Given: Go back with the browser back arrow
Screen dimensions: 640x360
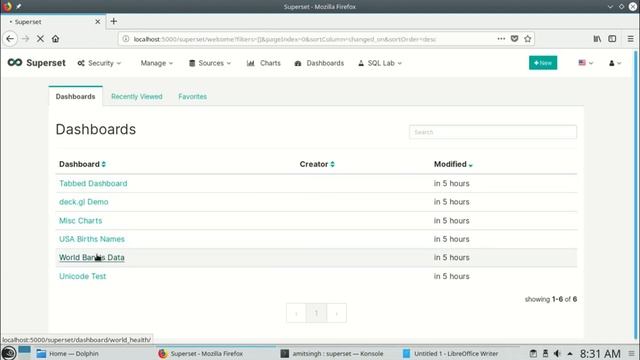Looking at the screenshot, I should click(x=10, y=39).
